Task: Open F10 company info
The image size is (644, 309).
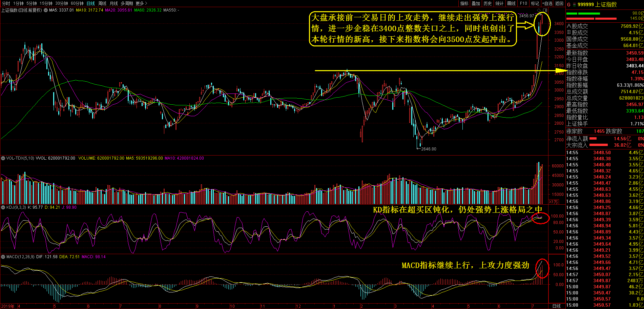Action: coord(523,3)
